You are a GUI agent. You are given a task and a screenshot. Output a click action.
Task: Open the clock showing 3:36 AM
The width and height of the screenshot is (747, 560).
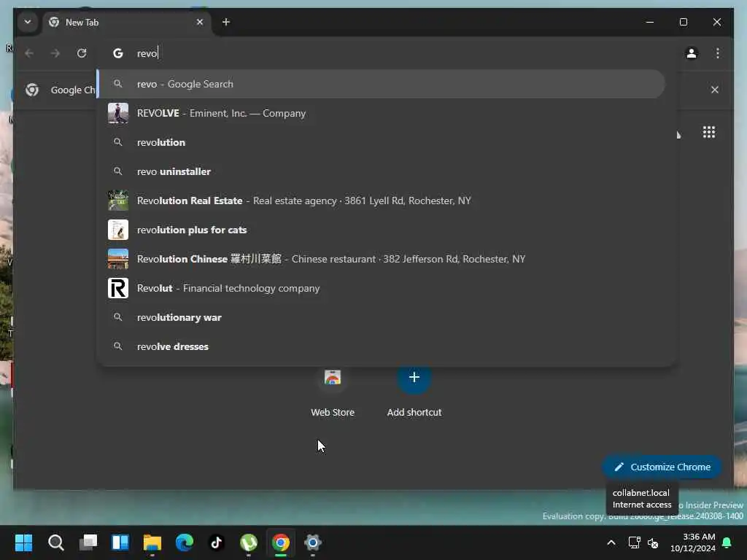pos(693,542)
